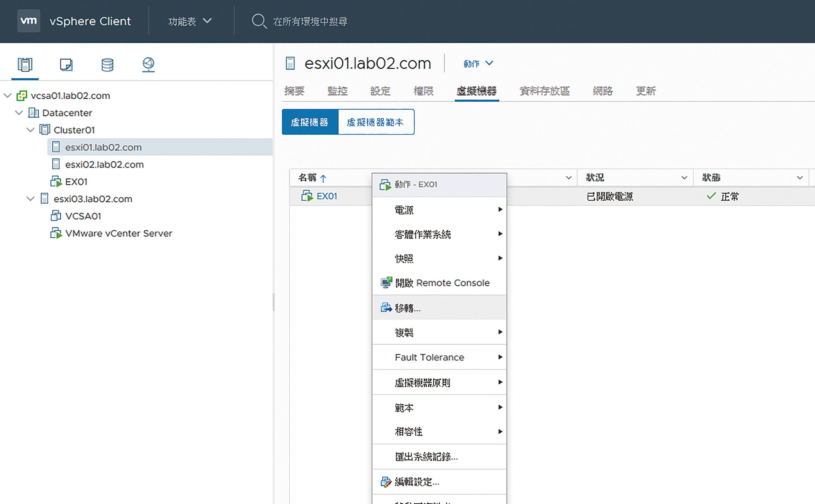Viewport: 815px width, 504px height.
Task: Expand the 複製 submenu
Action: (x=439, y=332)
